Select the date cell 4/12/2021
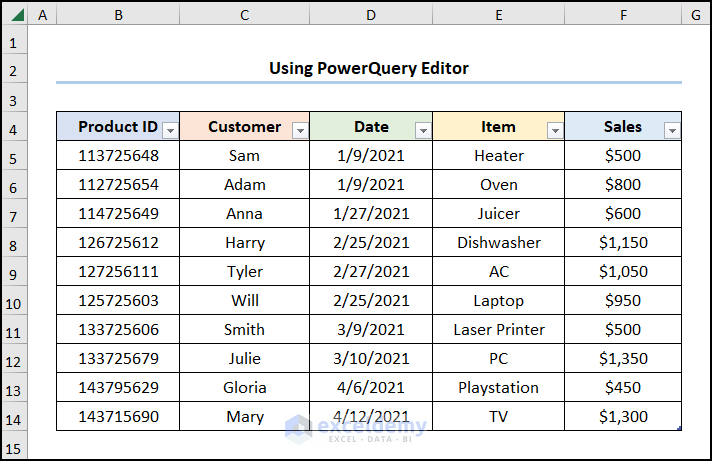The height and width of the screenshot is (461, 712). pos(371,417)
